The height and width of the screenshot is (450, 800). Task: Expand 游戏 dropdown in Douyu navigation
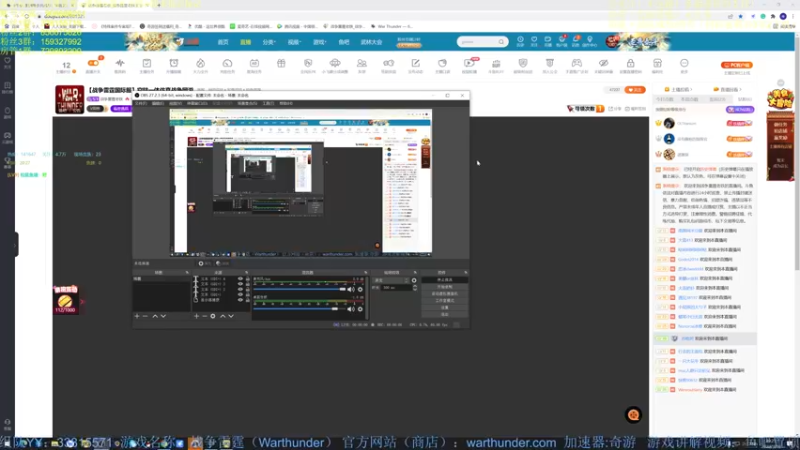pyautogui.click(x=319, y=42)
